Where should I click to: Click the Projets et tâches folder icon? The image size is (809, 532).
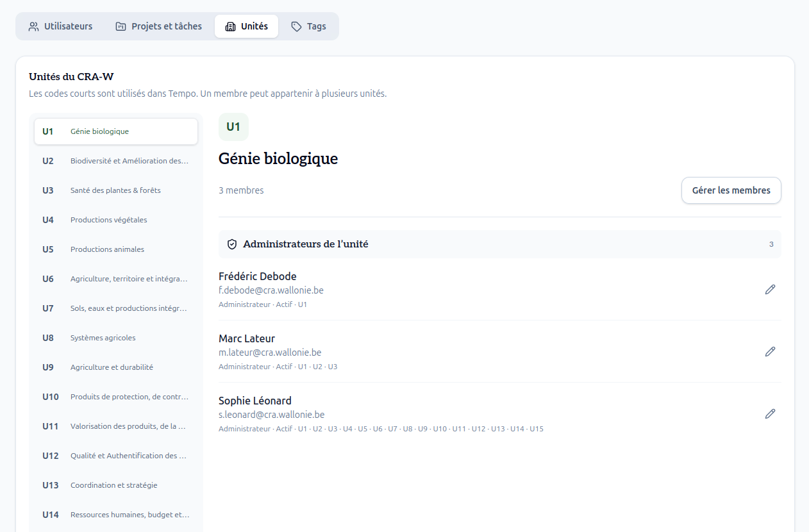pos(121,27)
